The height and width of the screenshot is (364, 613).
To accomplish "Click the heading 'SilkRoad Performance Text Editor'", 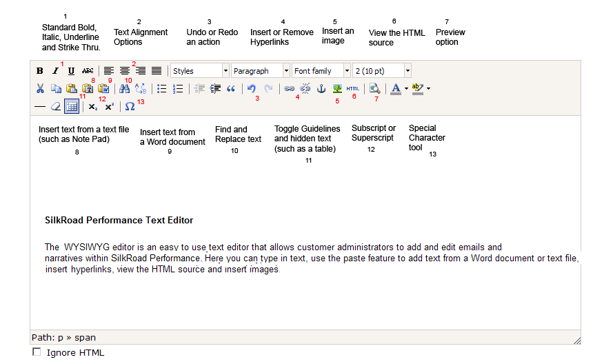I will pos(119,220).
